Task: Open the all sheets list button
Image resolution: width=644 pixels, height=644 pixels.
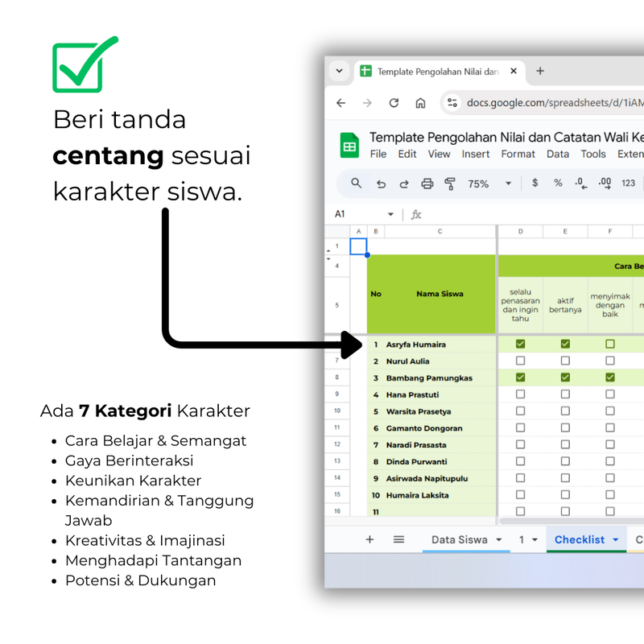Action: (x=398, y=539)
